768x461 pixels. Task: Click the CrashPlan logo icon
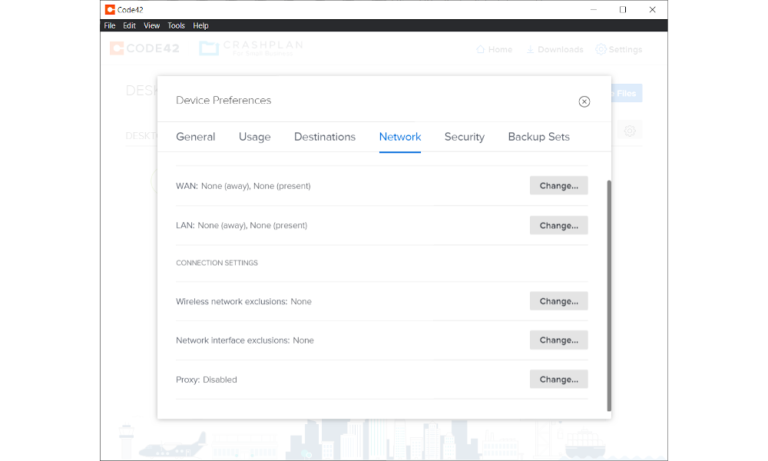click(x=209, y=48)
